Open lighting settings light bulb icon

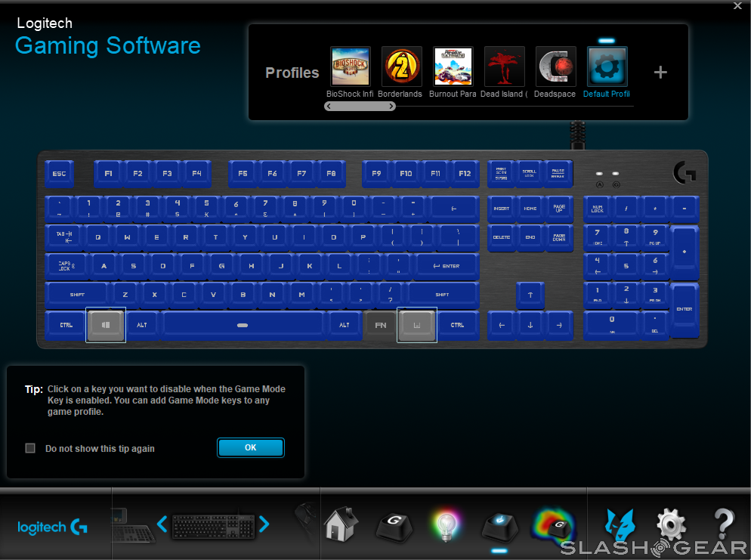click(x=446, y=526)
